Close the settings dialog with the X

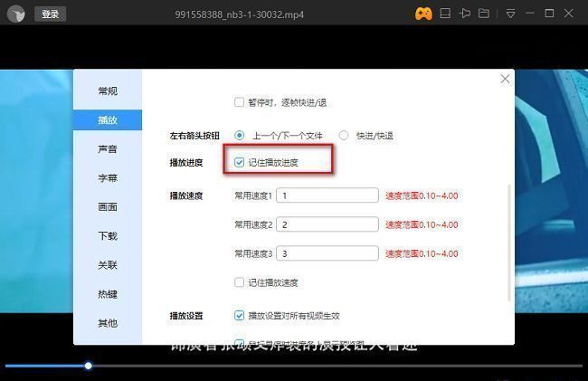coord(505,79)
